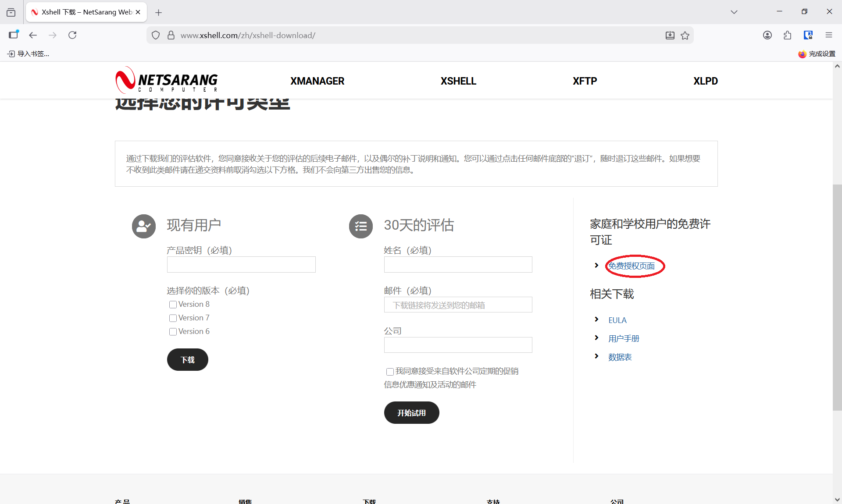
Task: Click the scrollbar down arrow
Action: point(837,500)
